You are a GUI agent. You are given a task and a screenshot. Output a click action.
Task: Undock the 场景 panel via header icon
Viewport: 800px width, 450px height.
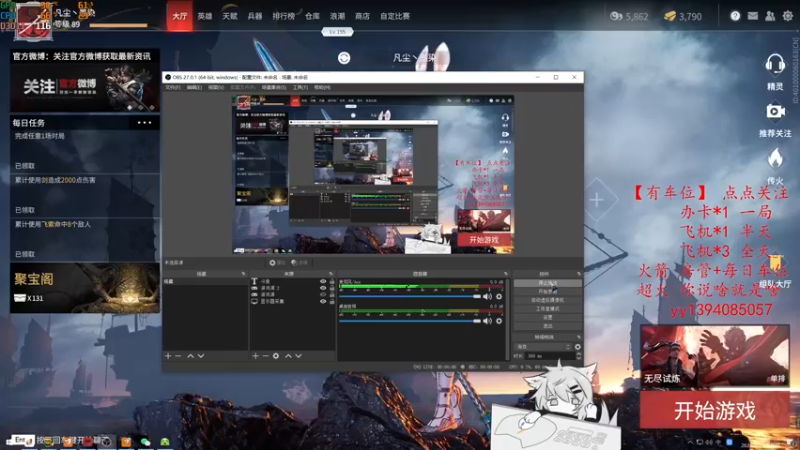243,274
